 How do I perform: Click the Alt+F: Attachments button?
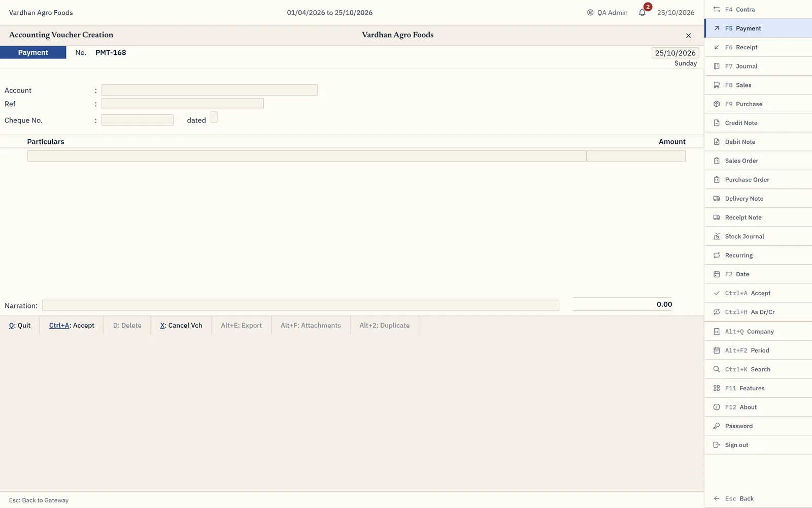pyautogui.click(x=311, y=326)
